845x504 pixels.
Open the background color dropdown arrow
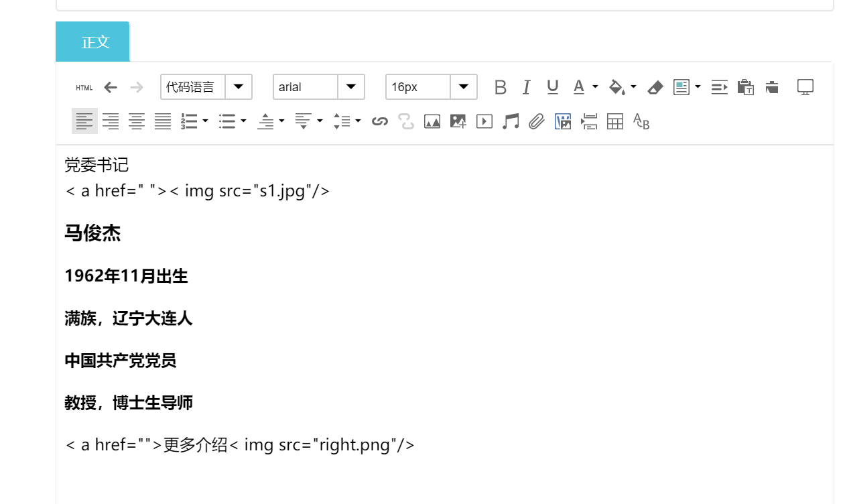coord(633,87)
